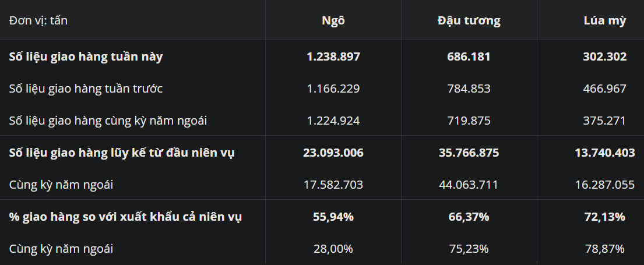The width and height of the screenshot is (644, 265).
Task: Click corn value 1.166.229 last week
Action: pyautogui.click(x=333, y=89)
